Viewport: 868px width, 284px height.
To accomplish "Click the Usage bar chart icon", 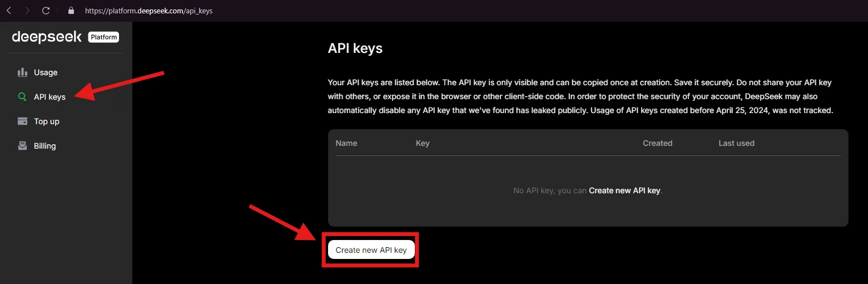I will pyautogui.click(x=22, y=72).
